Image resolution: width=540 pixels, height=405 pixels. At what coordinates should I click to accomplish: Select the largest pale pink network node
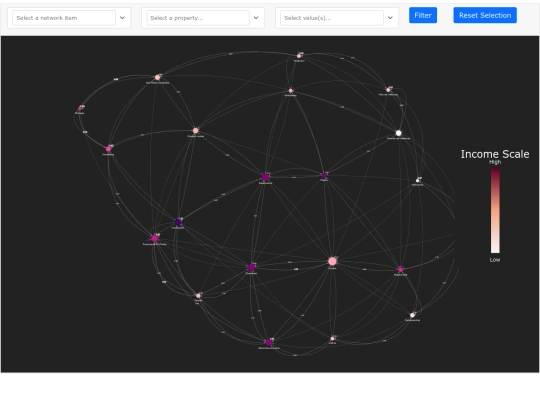[332, 261]
